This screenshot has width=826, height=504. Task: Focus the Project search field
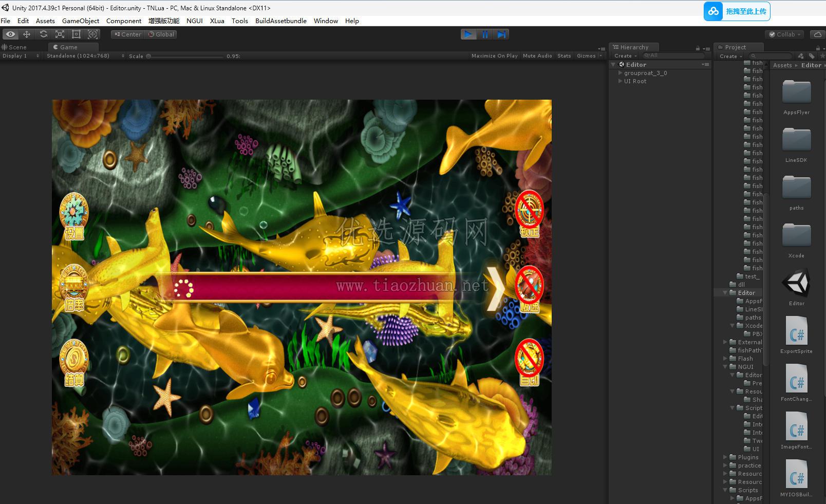(x=770, y=56)
